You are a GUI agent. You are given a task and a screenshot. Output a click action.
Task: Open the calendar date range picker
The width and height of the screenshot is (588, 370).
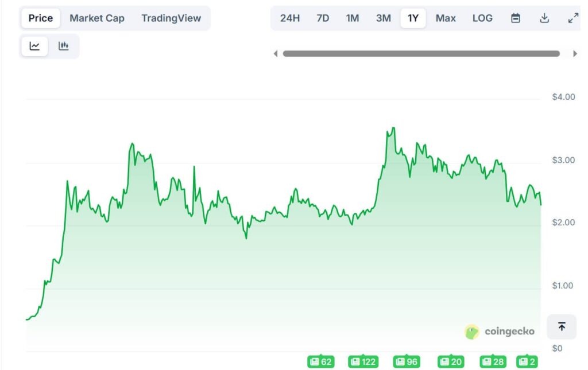(516, 18)
